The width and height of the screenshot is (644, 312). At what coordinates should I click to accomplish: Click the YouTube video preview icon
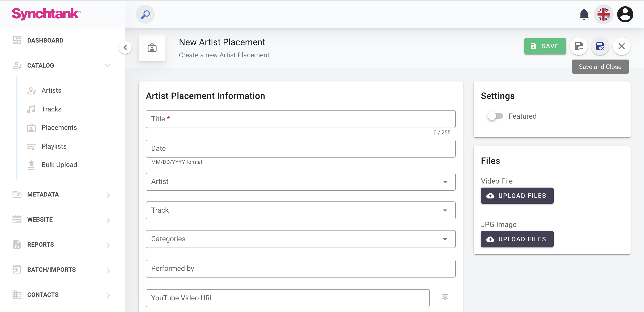(445, 297)
